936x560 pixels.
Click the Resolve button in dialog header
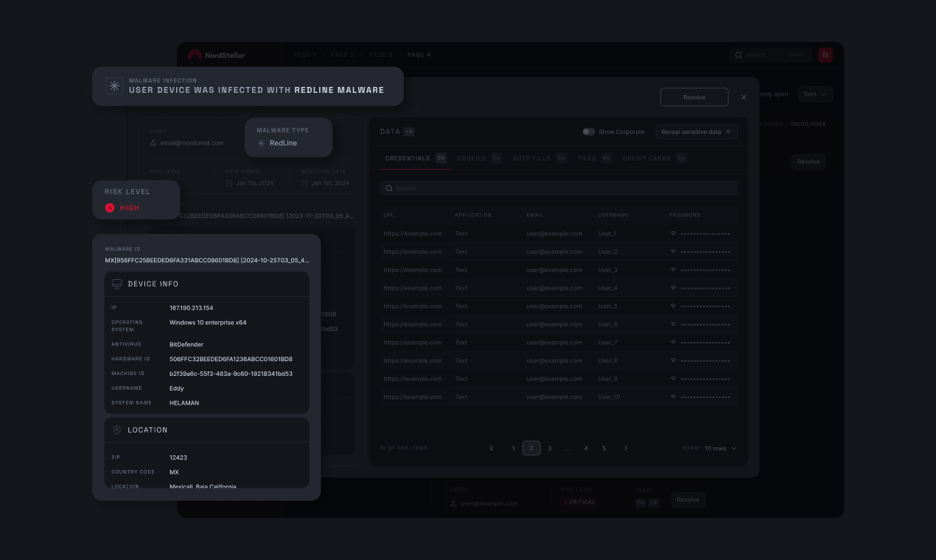694,97
